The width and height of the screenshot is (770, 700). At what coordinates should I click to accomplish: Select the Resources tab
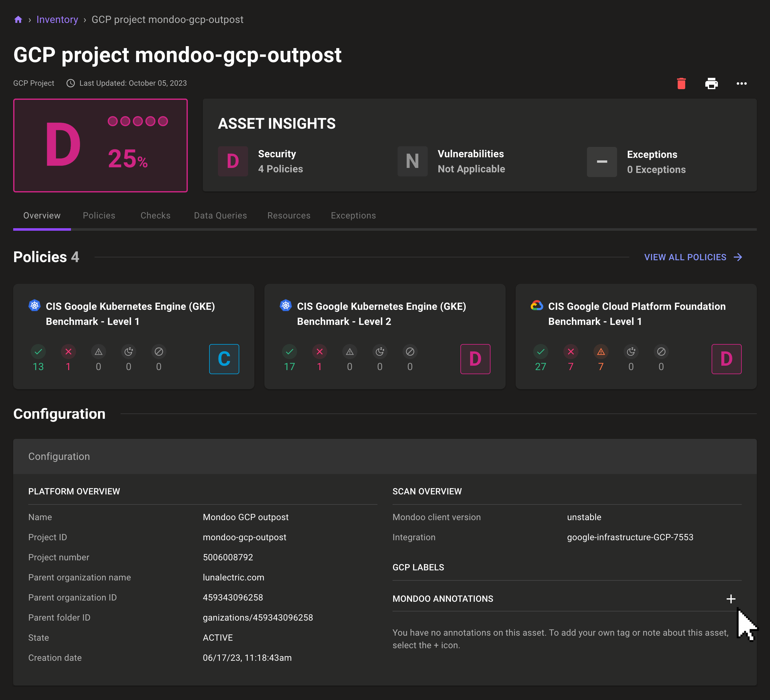coord(288,215)
